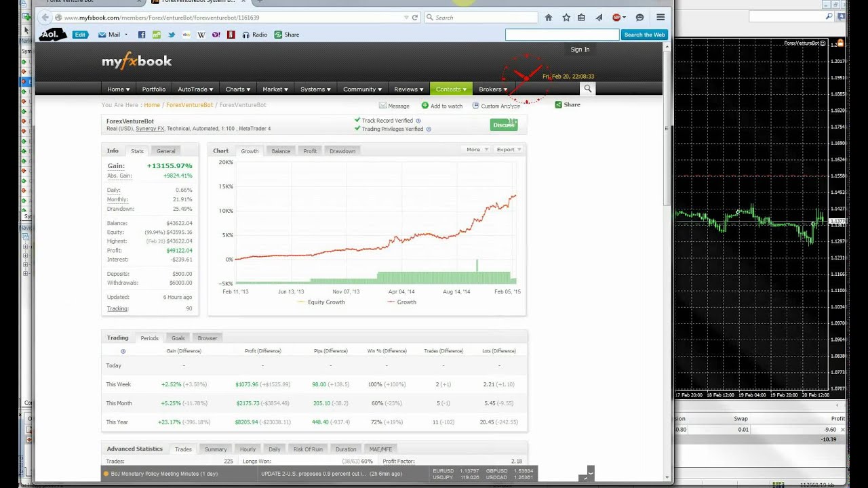
Task: Click the green Share icon below menu
Action: (558, 104)
